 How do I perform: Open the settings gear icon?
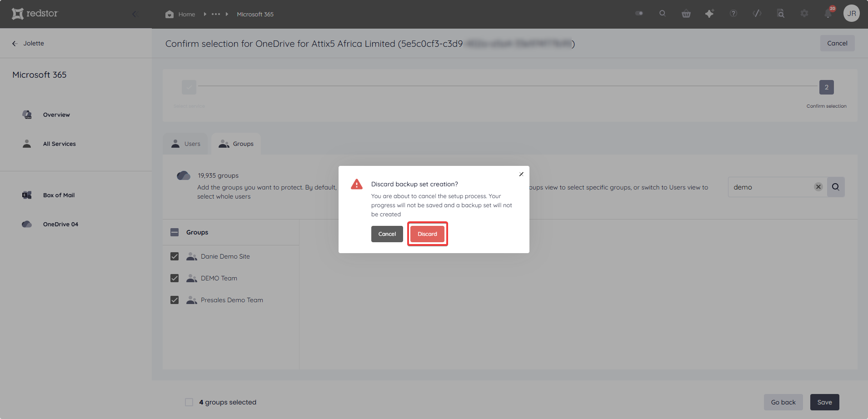[x=804, y=14]
